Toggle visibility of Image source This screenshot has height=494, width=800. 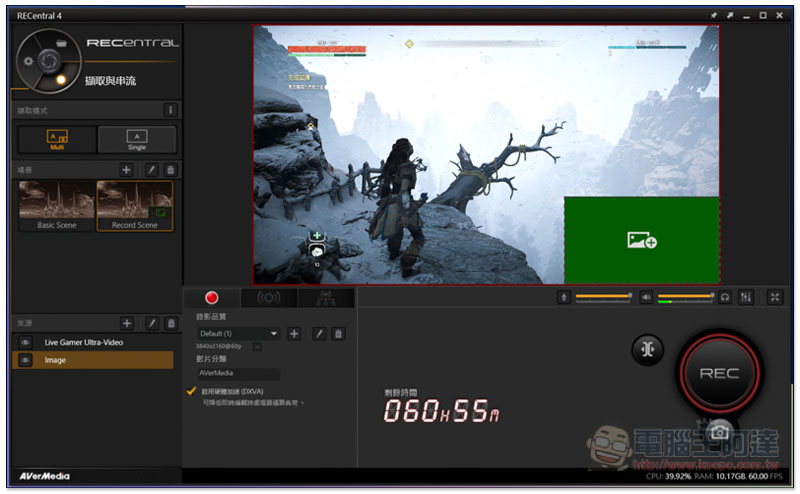[25, 360]
